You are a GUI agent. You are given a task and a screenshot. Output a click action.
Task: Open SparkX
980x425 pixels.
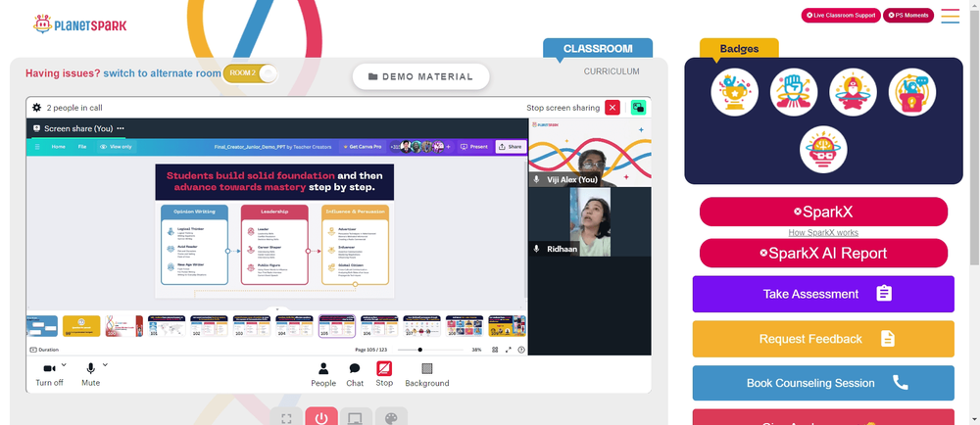click(823, 212)
